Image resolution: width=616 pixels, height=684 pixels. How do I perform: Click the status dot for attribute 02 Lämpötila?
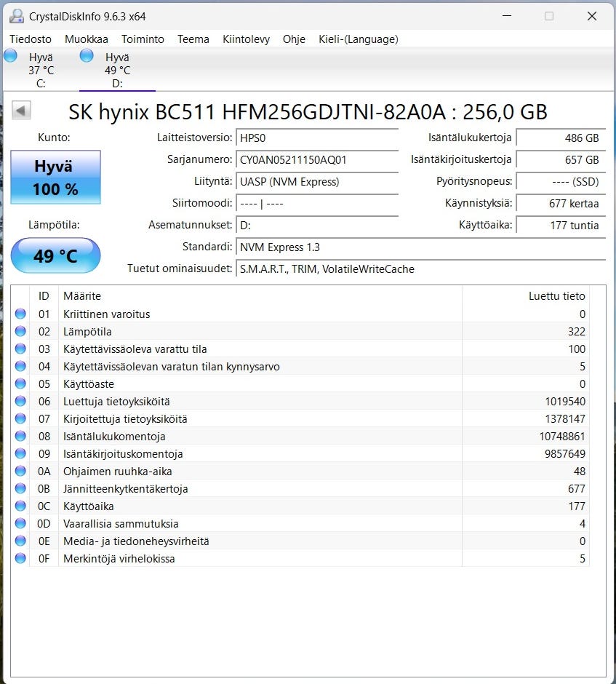pyautogui.click(x=20, y=331)
